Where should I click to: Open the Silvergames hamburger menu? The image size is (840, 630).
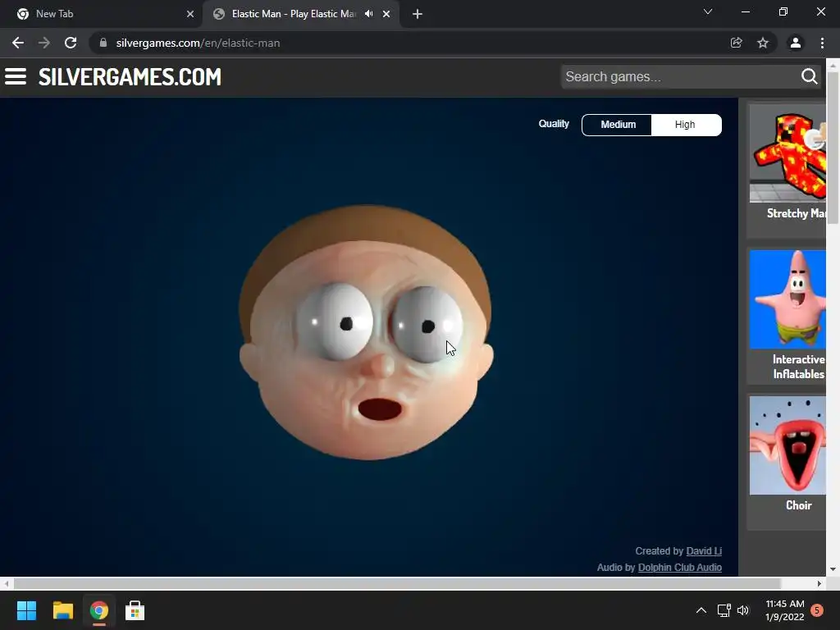pos(16,76)
